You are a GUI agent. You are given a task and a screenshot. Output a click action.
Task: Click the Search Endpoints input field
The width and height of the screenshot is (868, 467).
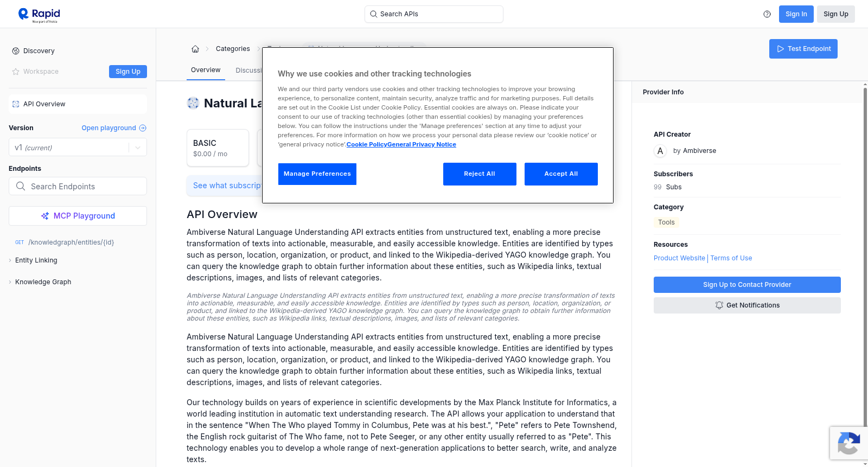click(78, 186)
